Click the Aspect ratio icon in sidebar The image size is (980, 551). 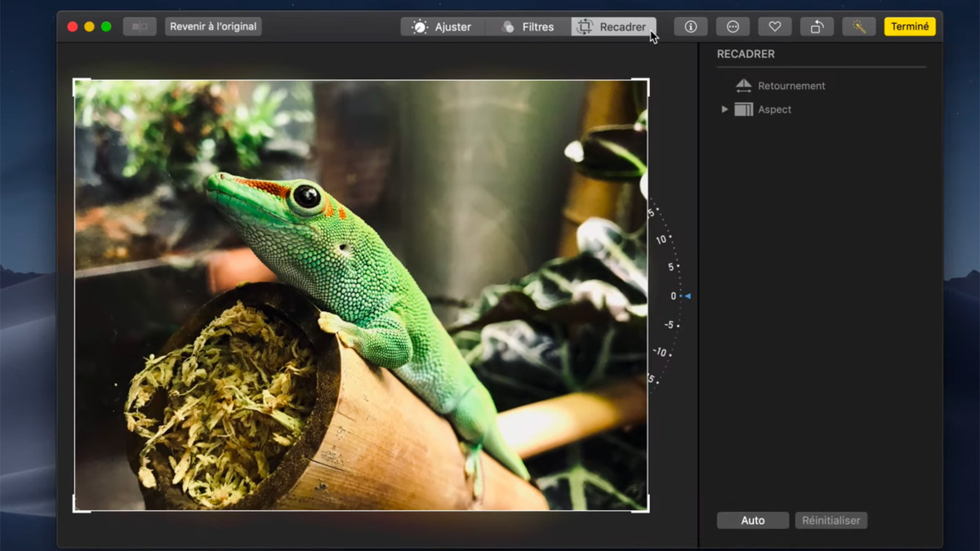point(746,109)
